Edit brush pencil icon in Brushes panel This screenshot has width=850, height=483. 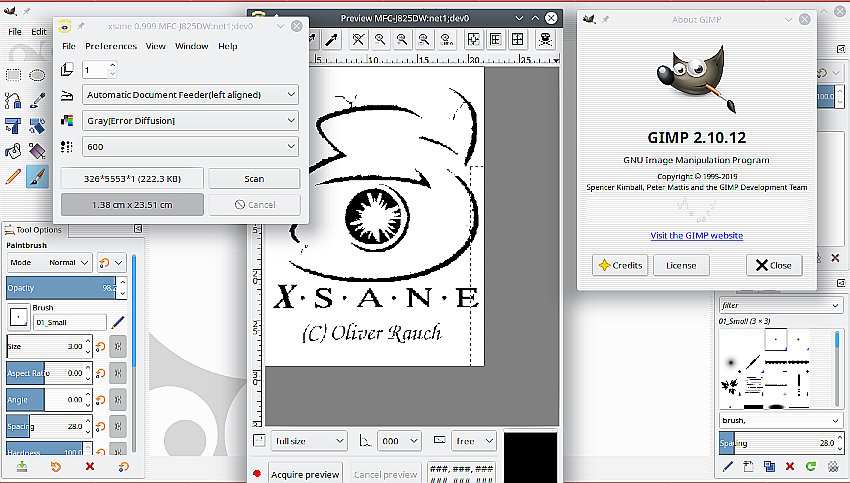[728, 466]
